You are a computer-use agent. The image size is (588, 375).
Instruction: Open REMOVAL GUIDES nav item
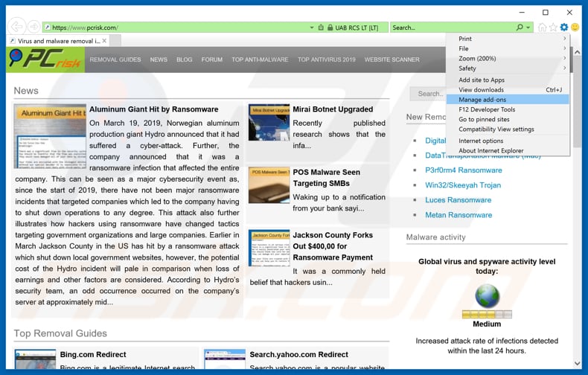pos(115,60)
